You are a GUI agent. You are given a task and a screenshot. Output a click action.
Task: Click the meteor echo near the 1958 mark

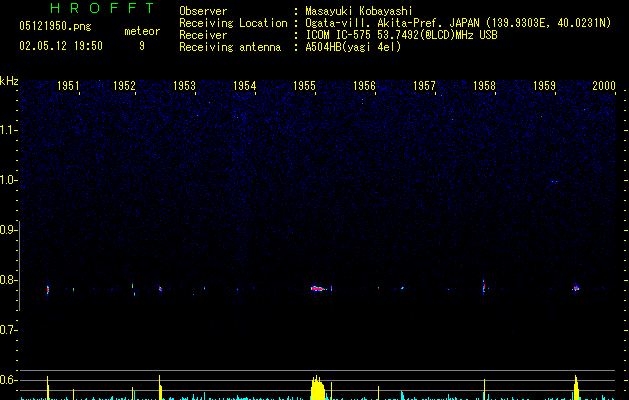pos(484,287)
